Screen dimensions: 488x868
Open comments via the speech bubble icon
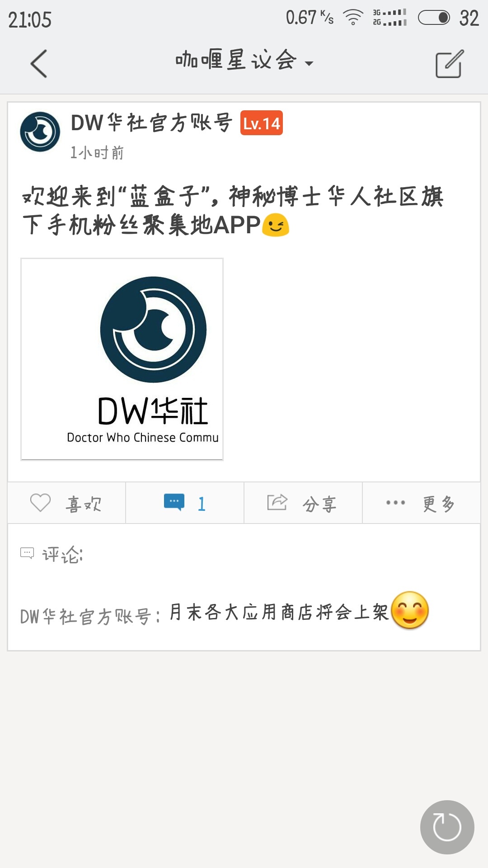coord(174,502)
